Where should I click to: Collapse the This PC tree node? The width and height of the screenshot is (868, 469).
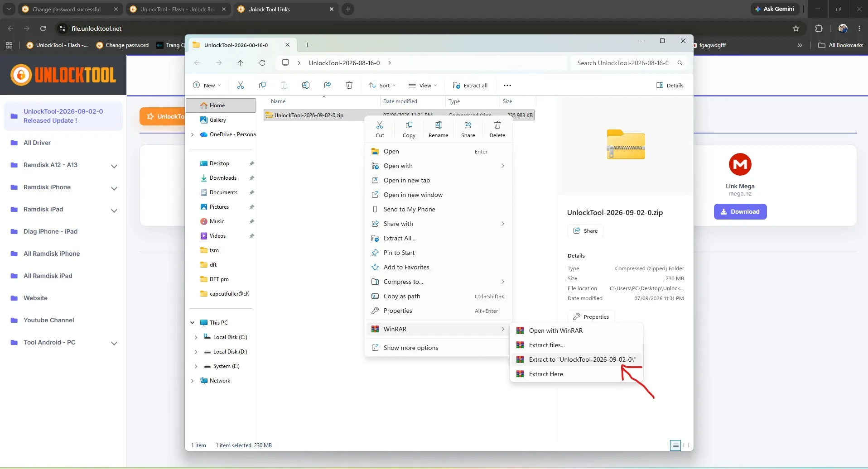click(192, 323)
